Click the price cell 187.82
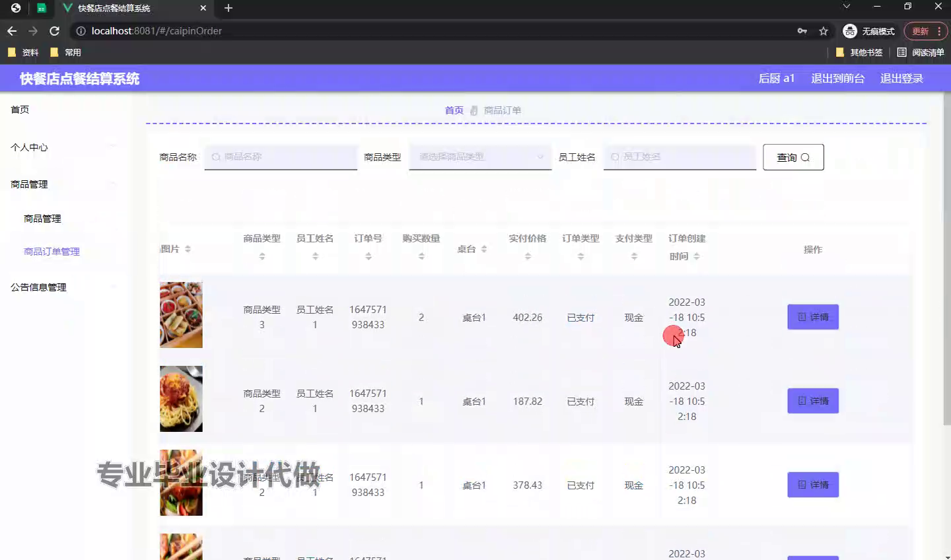Image resolution: width=951 pixels, height=560 pixels. pos(528,402)
